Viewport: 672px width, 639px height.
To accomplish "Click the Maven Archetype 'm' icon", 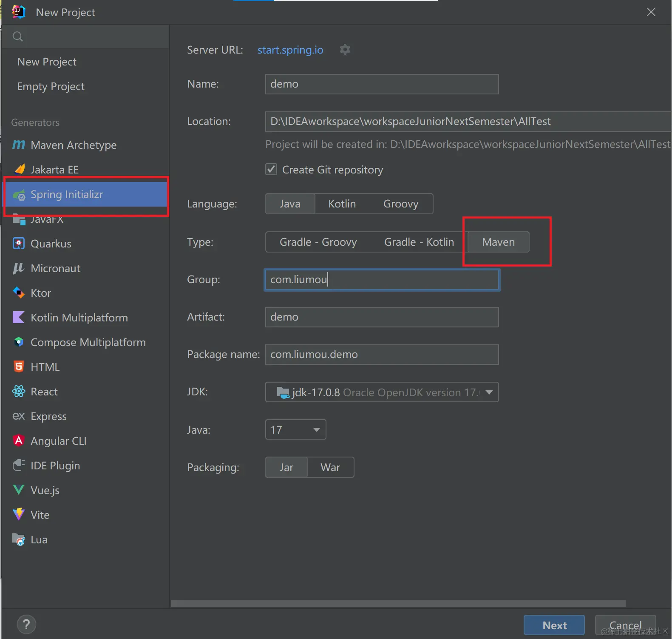I will (19, 145).
